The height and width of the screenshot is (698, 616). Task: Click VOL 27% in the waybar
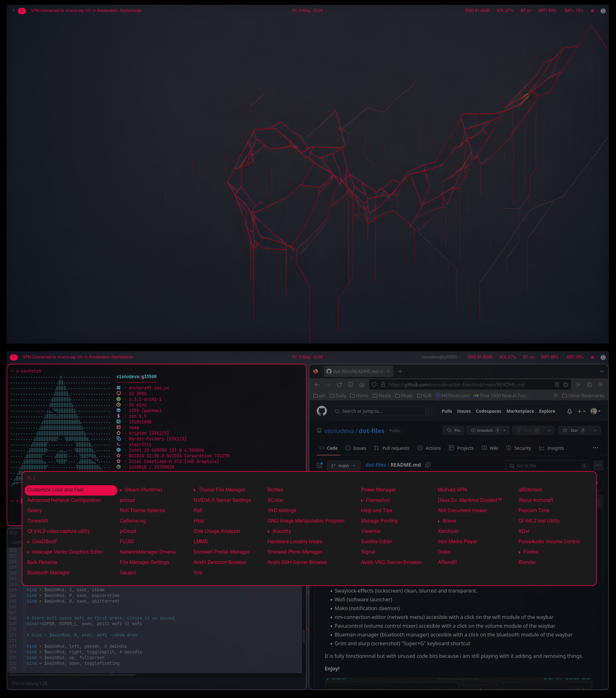pyautogui.click(x=507, y=357)
